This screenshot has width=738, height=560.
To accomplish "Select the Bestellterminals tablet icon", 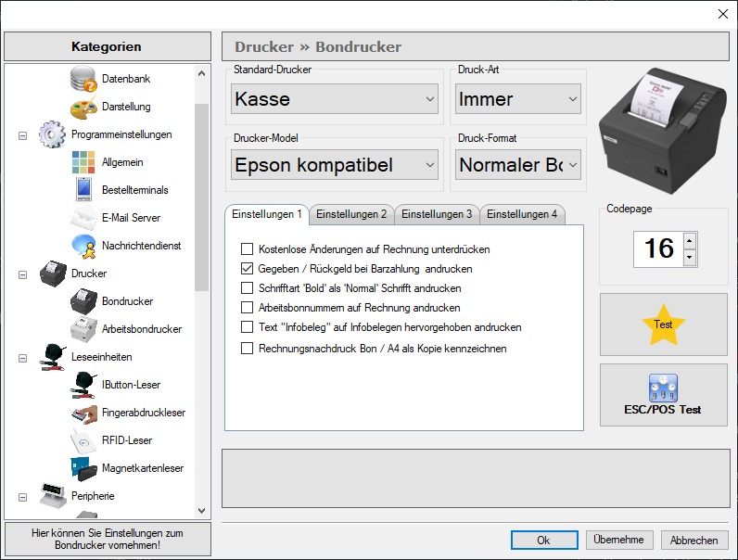I will point(83,190).
